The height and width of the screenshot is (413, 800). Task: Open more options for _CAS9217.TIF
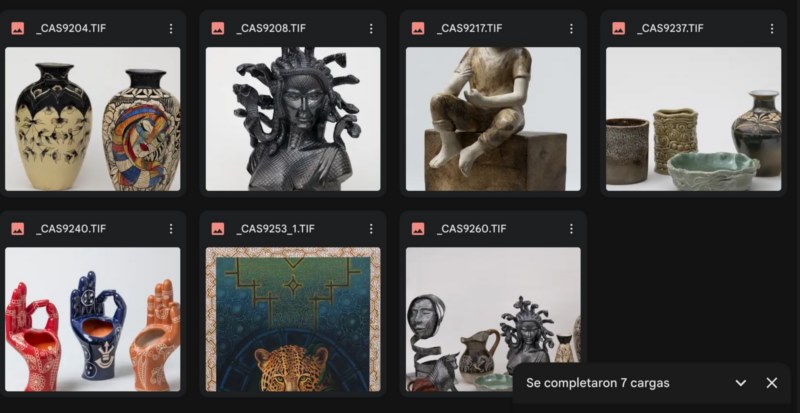pos(571,29)
